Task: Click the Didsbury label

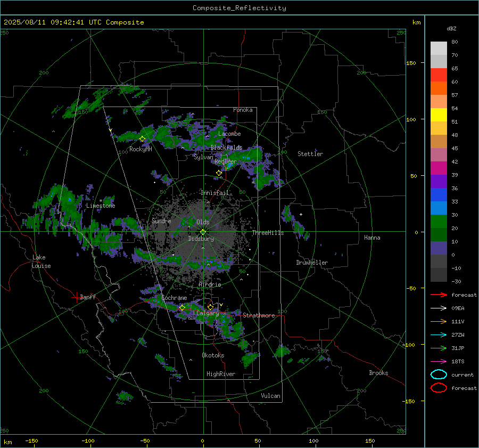Action: click(201, 239)
